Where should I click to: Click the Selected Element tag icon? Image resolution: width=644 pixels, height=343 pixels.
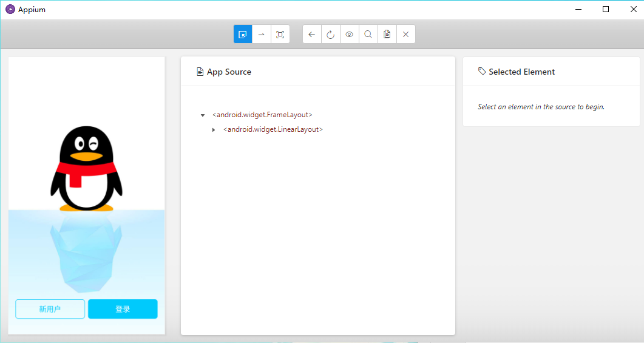tap(482, 71)
